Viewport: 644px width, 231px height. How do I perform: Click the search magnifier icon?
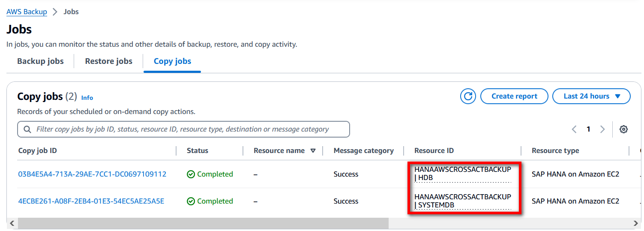(x=27, y=129)
